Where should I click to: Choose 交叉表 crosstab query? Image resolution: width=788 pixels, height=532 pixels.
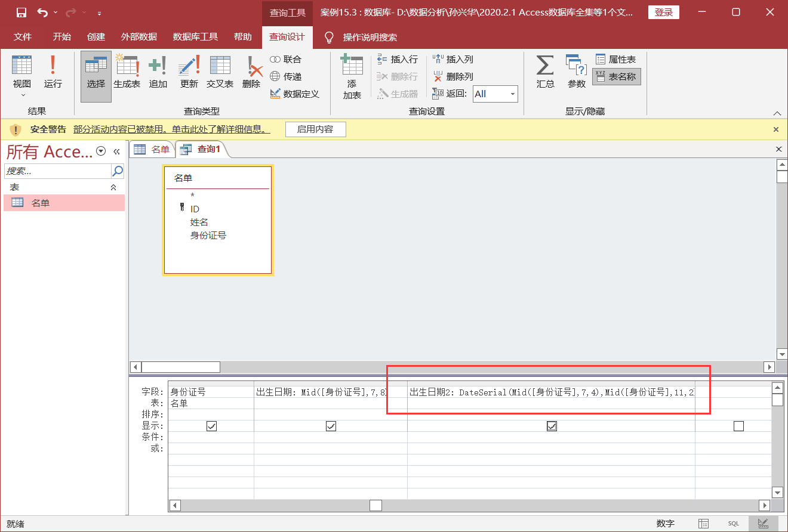click(x=220, y=73)
